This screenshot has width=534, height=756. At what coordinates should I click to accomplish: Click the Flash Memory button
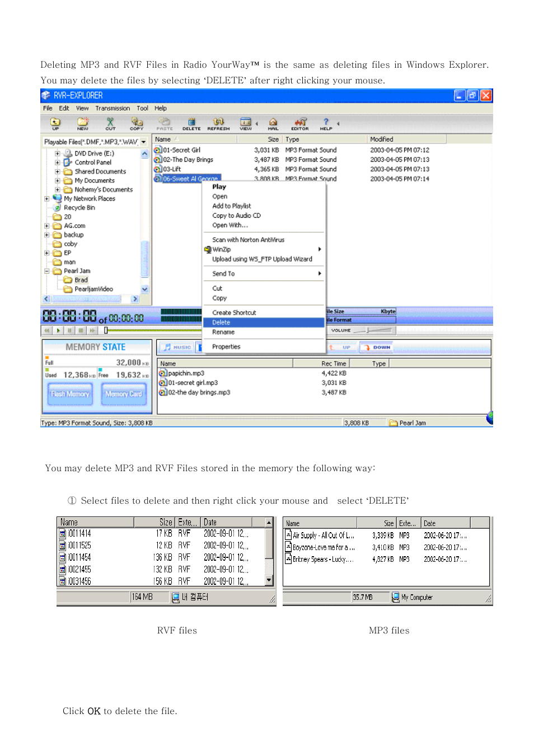pyautogui.click(x=71, y=394)
